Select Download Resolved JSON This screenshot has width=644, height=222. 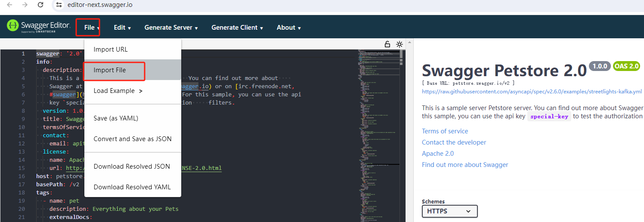133,166
